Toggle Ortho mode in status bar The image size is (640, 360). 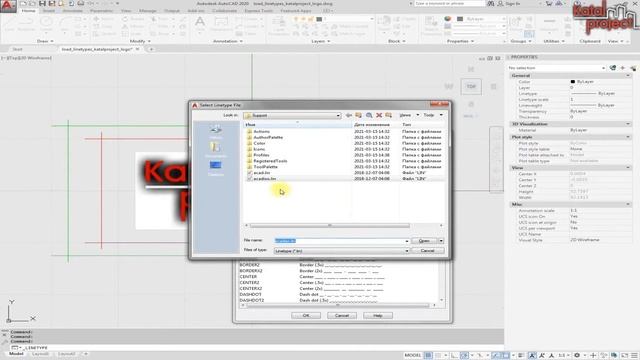point(454,356)
